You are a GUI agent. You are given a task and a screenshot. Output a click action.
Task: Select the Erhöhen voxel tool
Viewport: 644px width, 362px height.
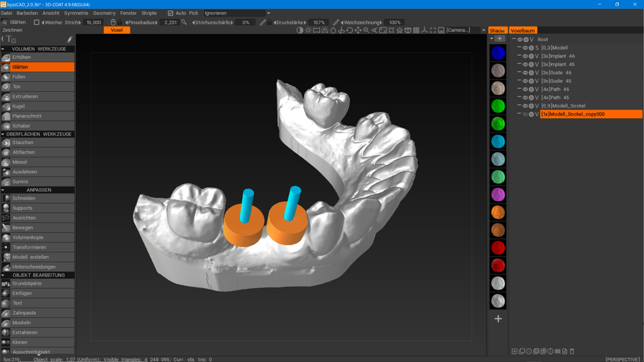[x=38, y=57]
